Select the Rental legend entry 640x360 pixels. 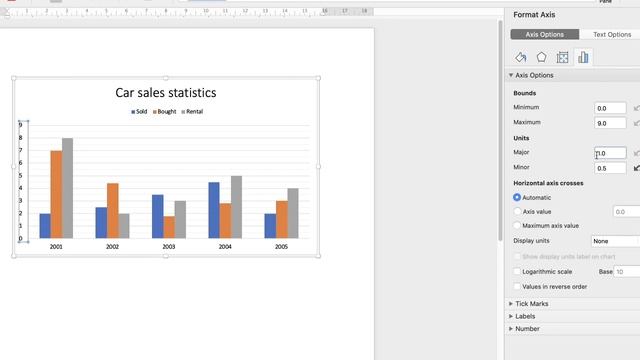click(192, 111)
